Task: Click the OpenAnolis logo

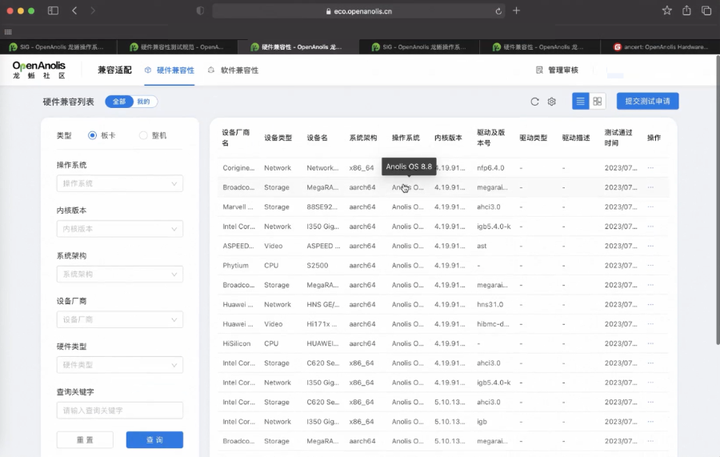Action: click(39, 70)
